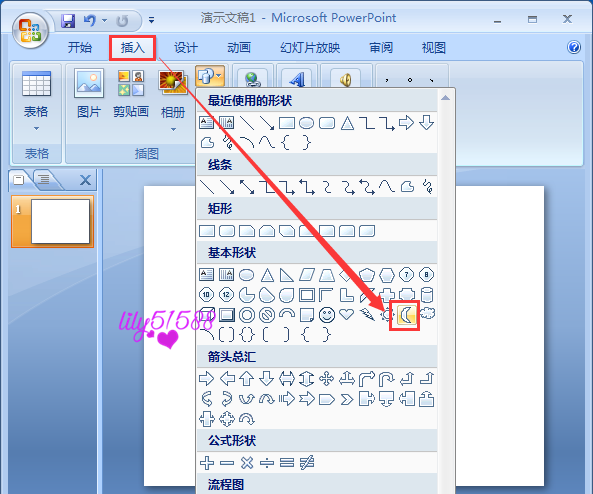Select the double-arrow line in 线条 section

[247, 187]
